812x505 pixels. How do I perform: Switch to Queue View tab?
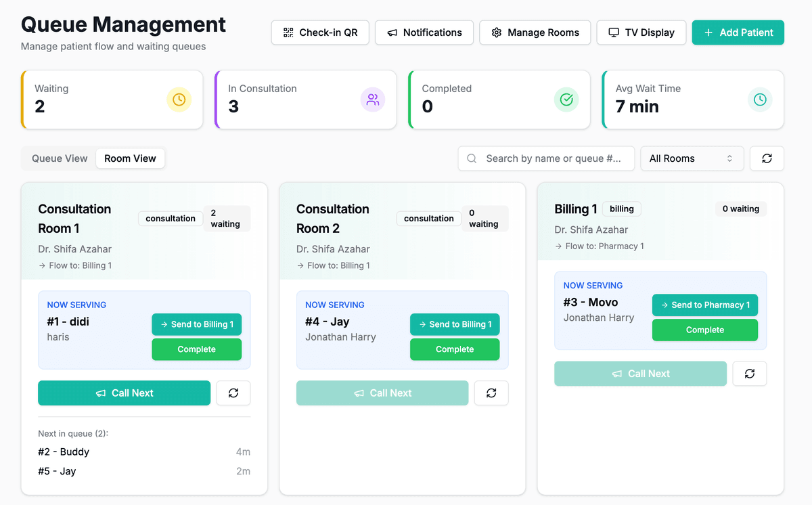59,158
